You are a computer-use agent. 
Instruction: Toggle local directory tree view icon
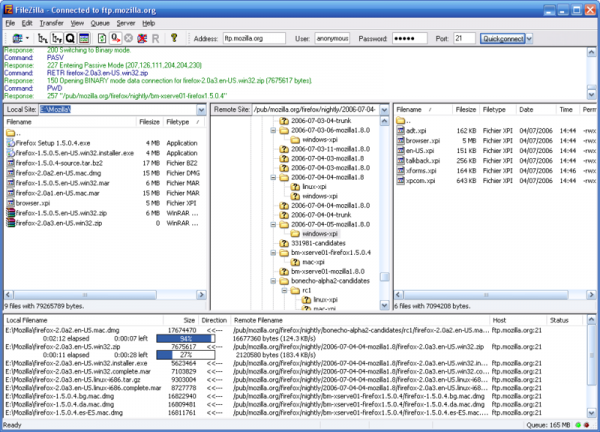click(x=42, y=38)
